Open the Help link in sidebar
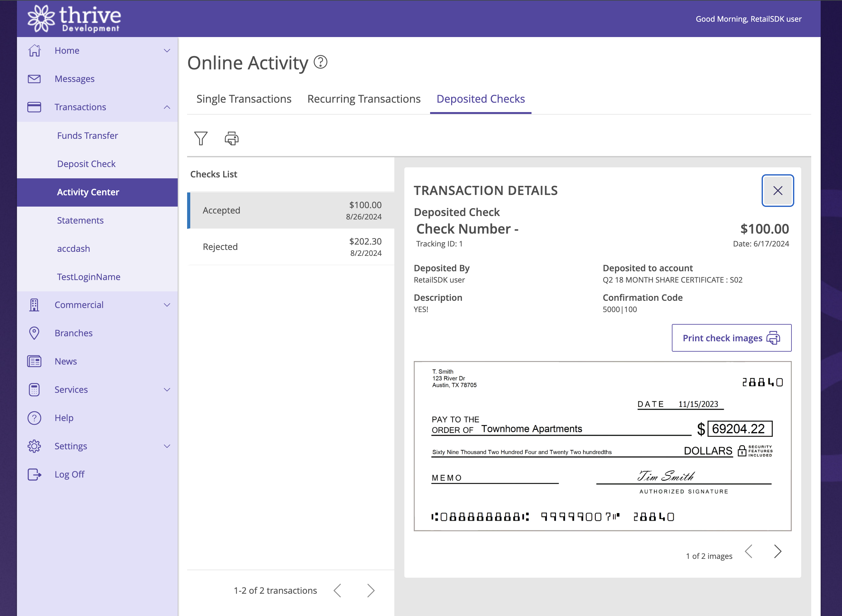The image size is (842, 616). (x=64, y=418)
